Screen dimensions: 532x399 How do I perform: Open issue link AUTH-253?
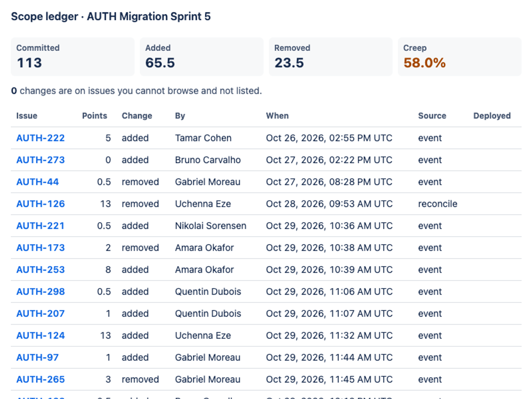[x=40, y=270]
